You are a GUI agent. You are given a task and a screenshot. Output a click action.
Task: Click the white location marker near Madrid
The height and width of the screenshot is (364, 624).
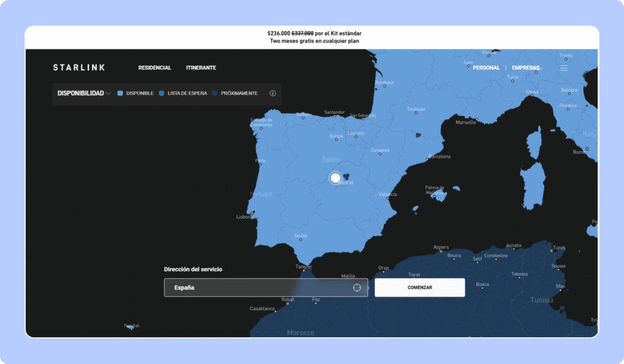(335, 178)
